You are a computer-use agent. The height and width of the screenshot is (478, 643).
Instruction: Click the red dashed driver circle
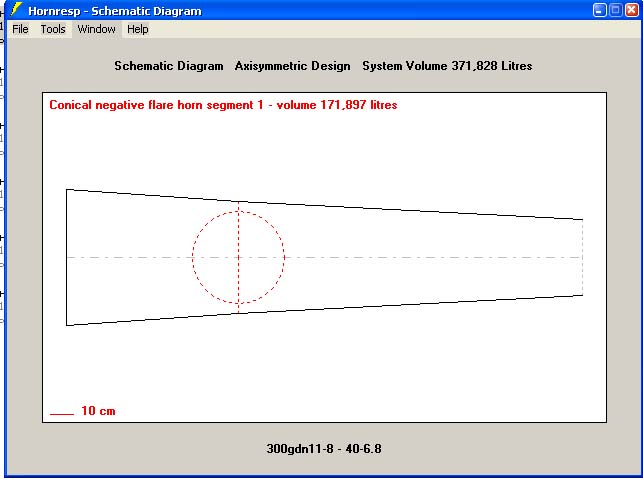coord(238,257)
